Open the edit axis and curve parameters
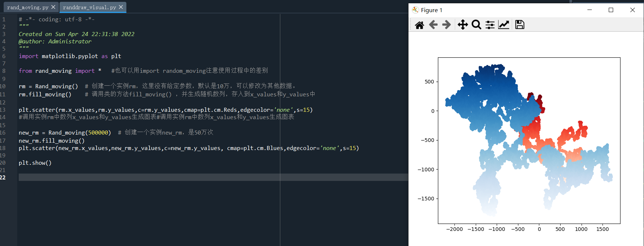The width and height of the screenshot is (644, 246). pyautogui.click(x=504, y=25)
